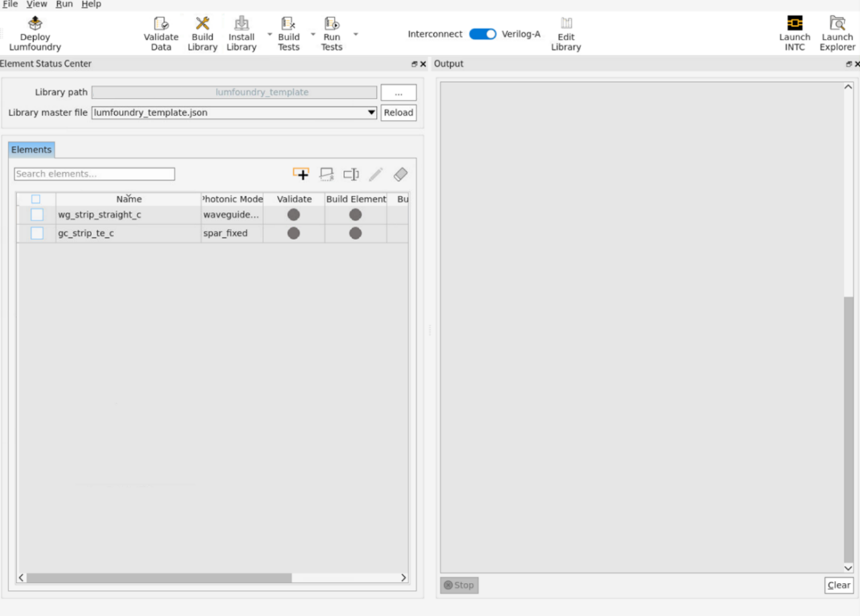860x616 pixels.
Task: Open the Help menu
Action: [x=91, y=4]
